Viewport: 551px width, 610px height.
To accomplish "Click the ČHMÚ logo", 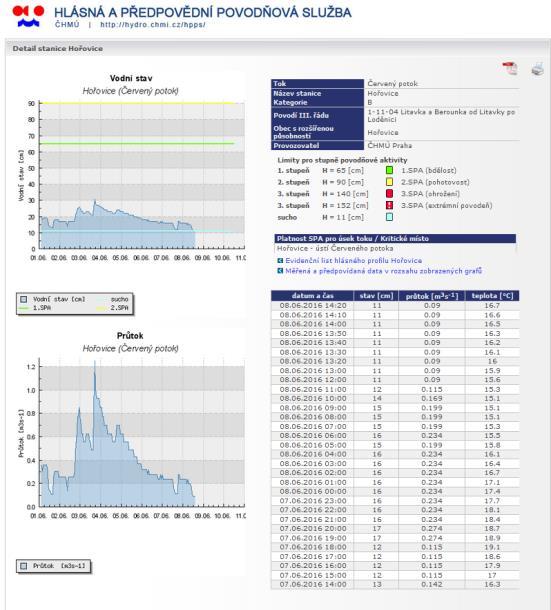I will (28, 16).
